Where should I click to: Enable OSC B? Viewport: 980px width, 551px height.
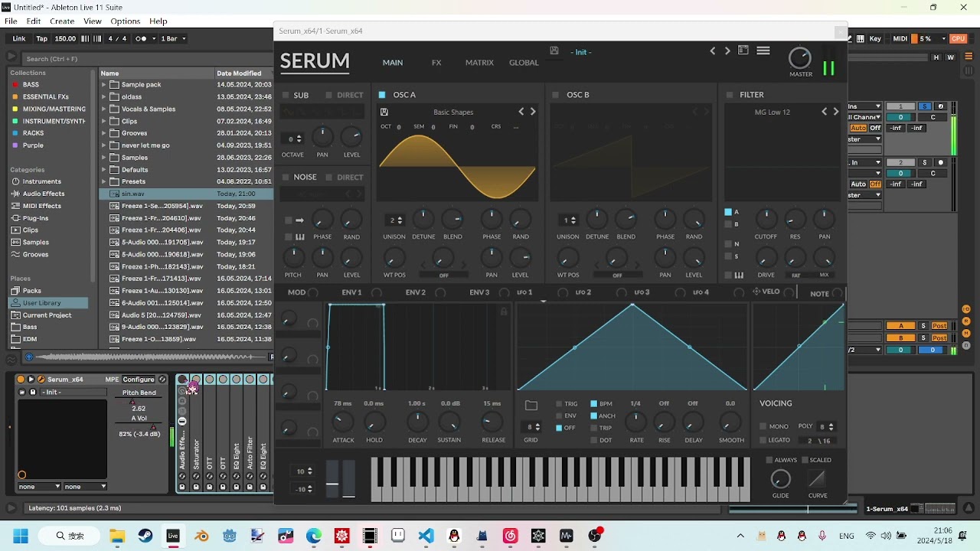click(556, 95)
